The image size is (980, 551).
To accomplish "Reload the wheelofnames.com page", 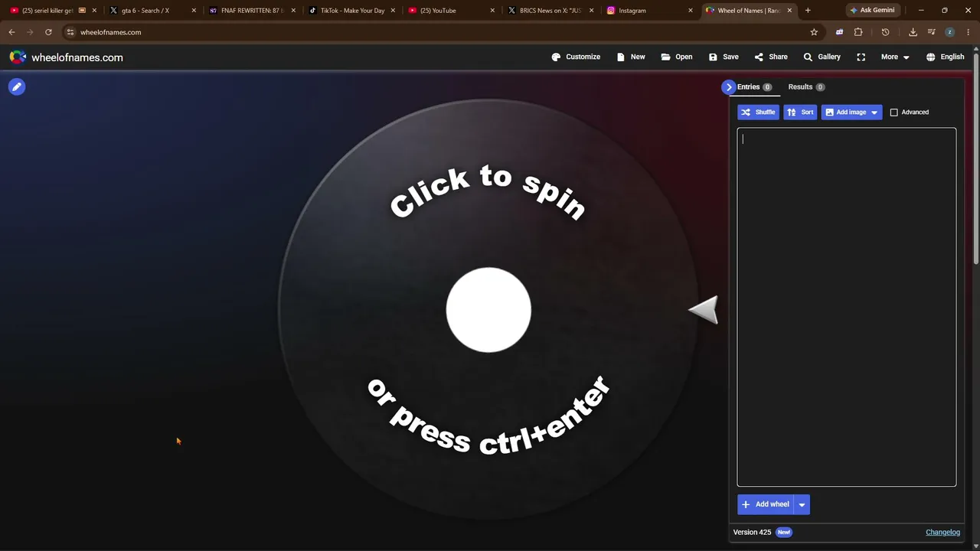I will [48, 32].
